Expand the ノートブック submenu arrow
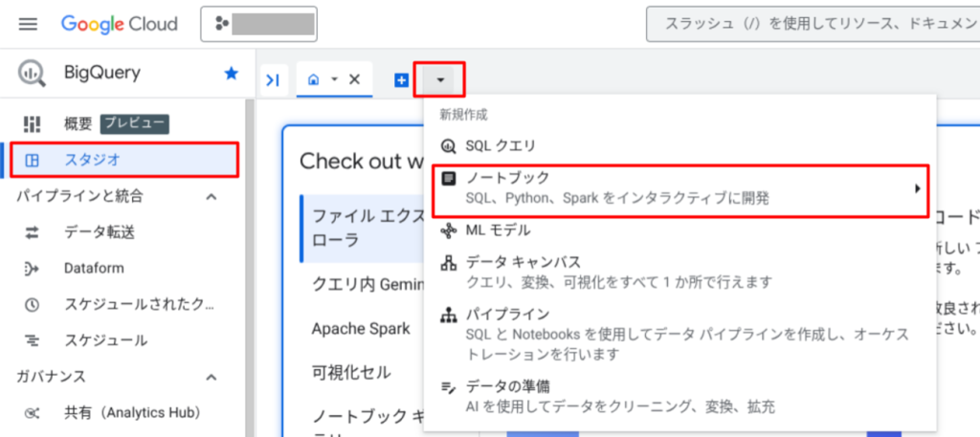Viewport: 980px width, 437px height. 918,188
